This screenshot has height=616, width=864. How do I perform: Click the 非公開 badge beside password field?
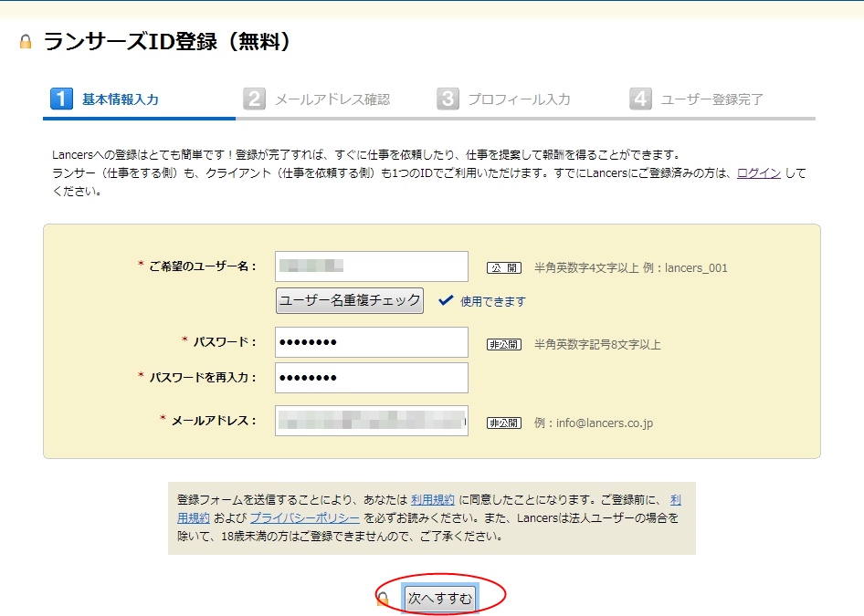503,345
